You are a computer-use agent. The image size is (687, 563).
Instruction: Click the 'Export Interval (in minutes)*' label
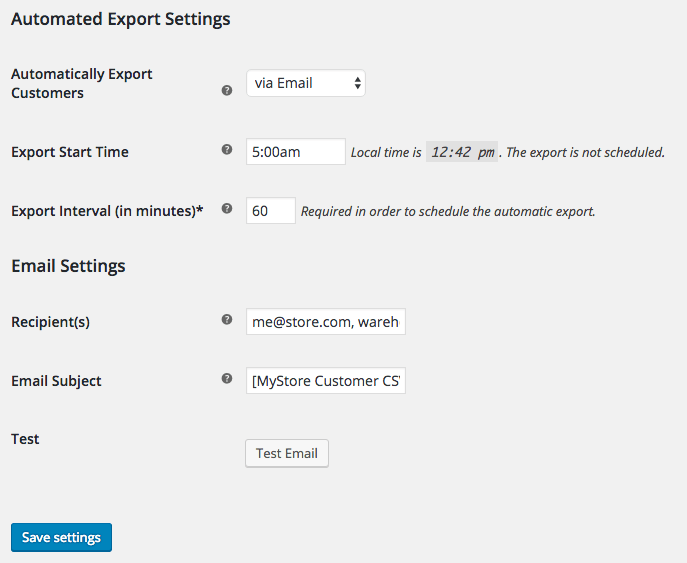pyautogui.click(x=107, y=211)
